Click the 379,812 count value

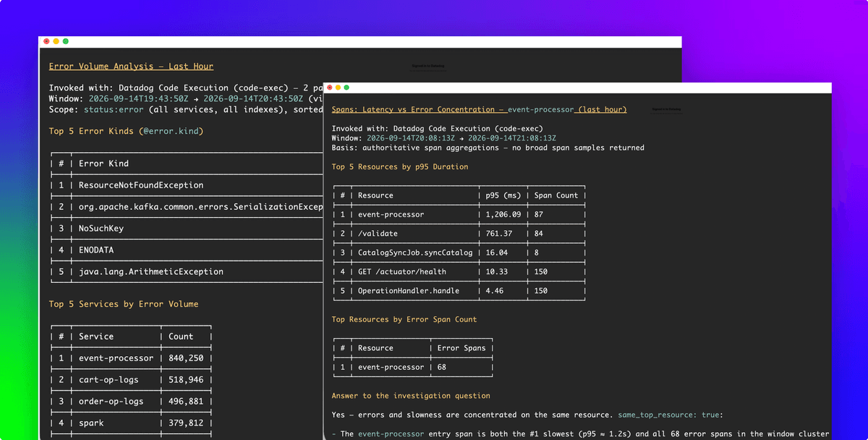(x=186, y=423)
